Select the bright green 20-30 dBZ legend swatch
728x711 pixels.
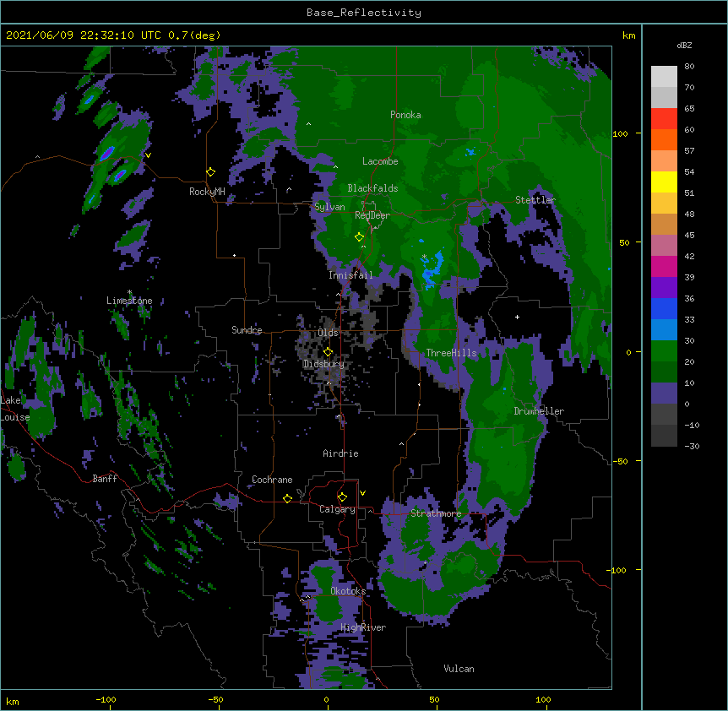click(x=664, y=351)
